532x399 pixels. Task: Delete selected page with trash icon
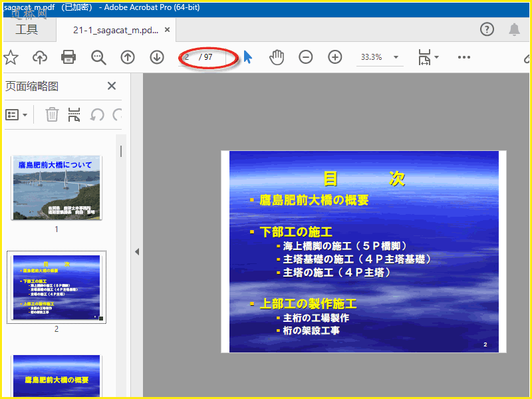pos(52,114)
